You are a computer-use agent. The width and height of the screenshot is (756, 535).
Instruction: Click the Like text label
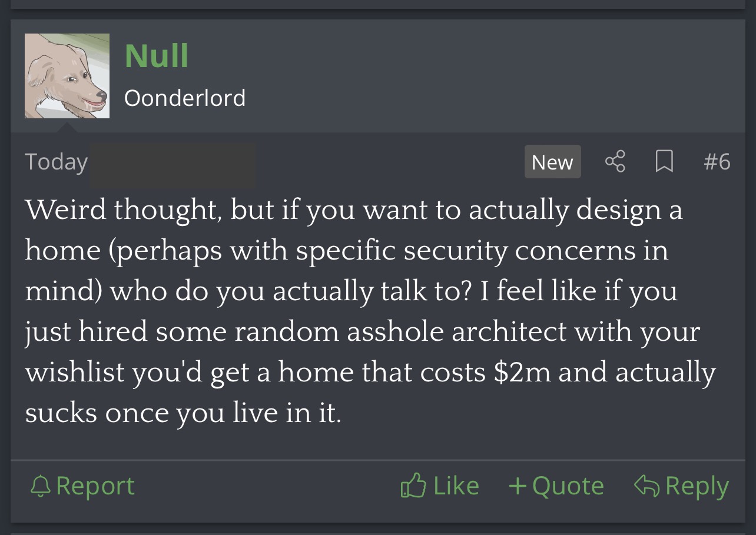456,486
